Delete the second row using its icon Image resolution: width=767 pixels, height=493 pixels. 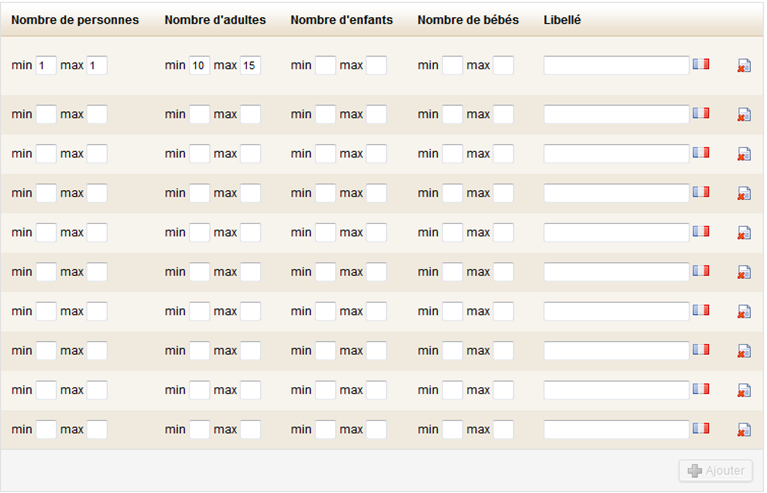point(744,115)
